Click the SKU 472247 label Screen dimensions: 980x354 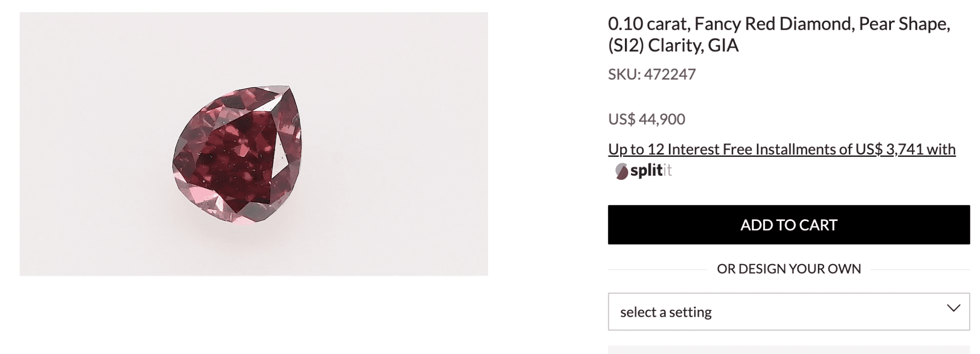[652, 74]
